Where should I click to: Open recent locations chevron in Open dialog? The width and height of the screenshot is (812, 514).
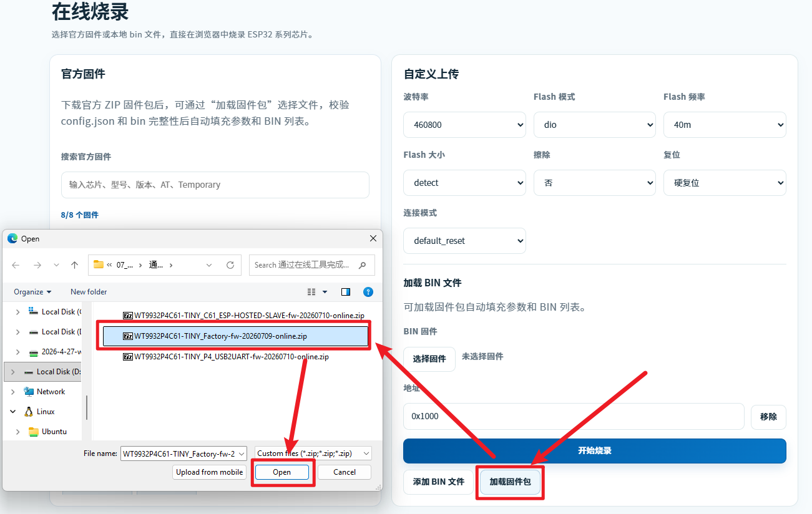56,265
